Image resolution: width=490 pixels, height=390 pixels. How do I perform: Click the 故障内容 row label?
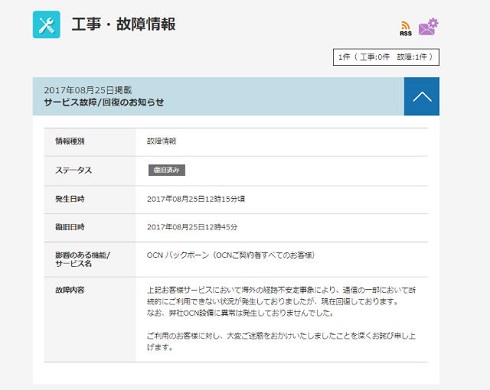pyautogui.click(x=70, y=290)
